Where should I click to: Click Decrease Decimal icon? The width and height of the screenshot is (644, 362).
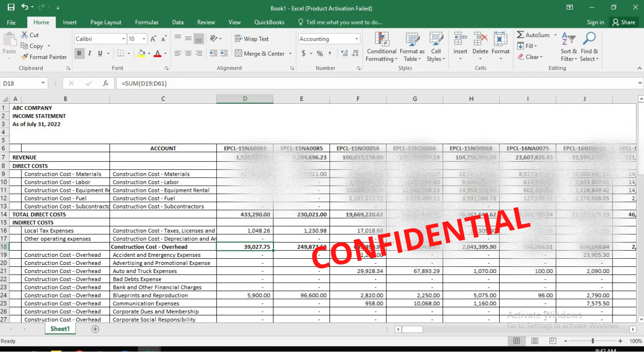[355, 53]
